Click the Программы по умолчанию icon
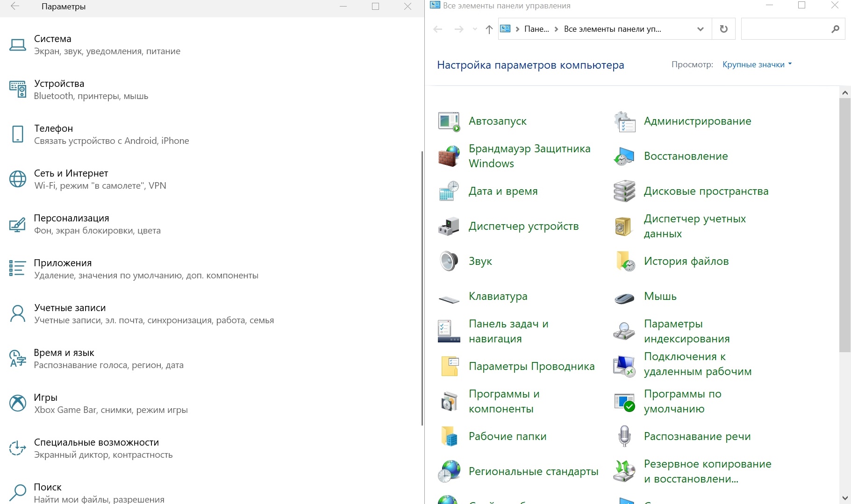 624,402
